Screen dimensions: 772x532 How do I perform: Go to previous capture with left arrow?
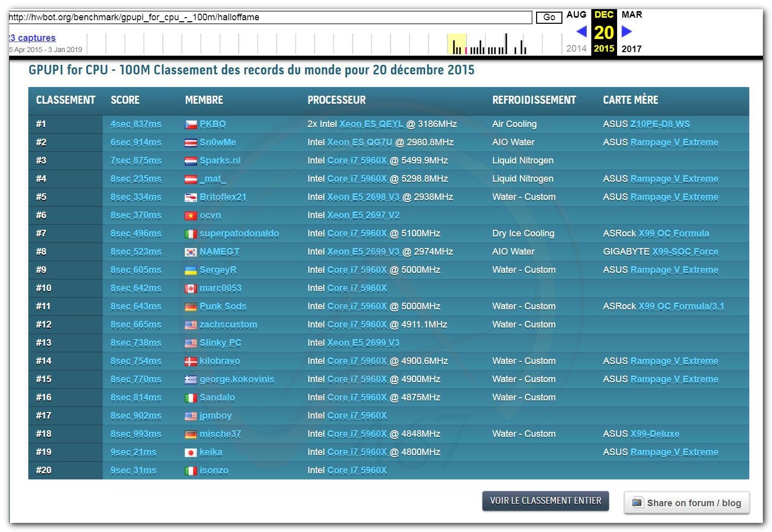tap(582, 31)
